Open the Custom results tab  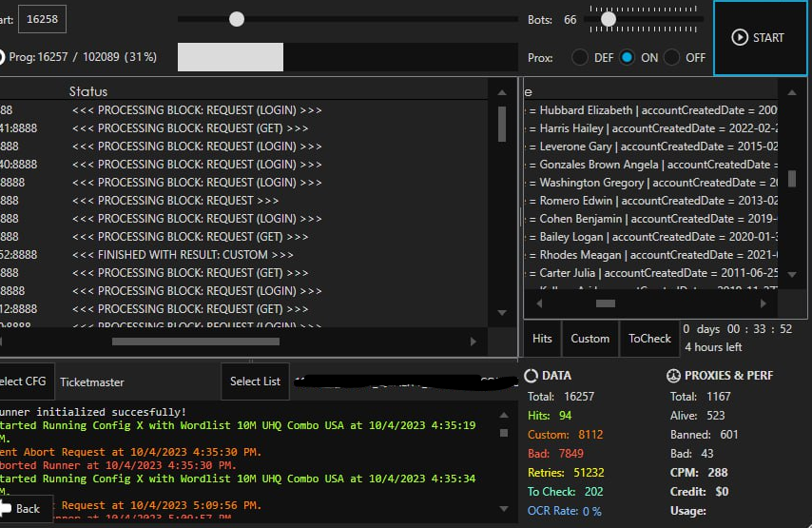coord(590,339)
